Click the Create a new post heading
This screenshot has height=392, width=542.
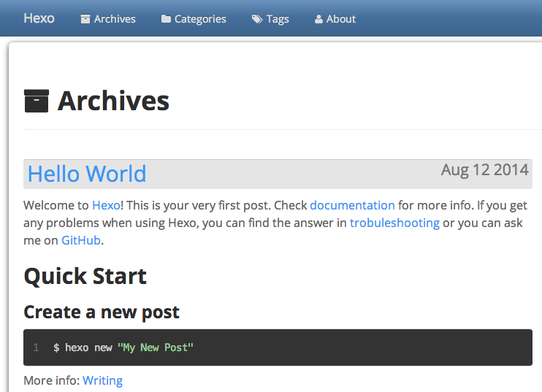102,312
